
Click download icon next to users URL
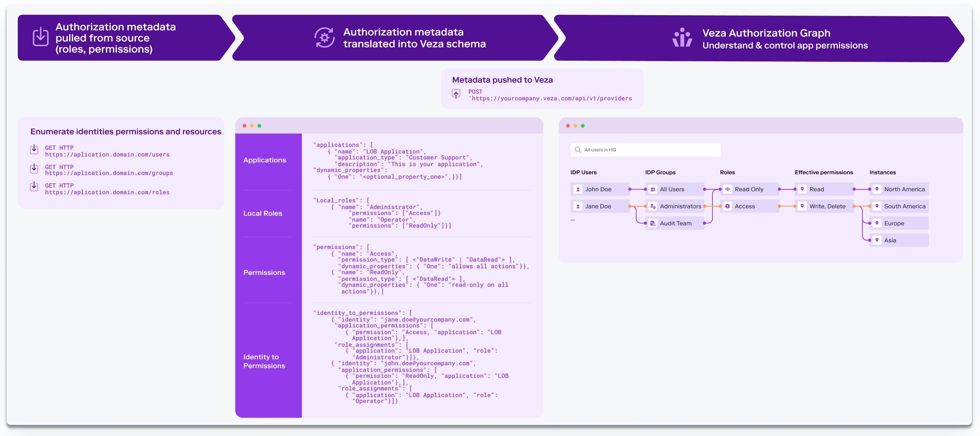(34, 149)
